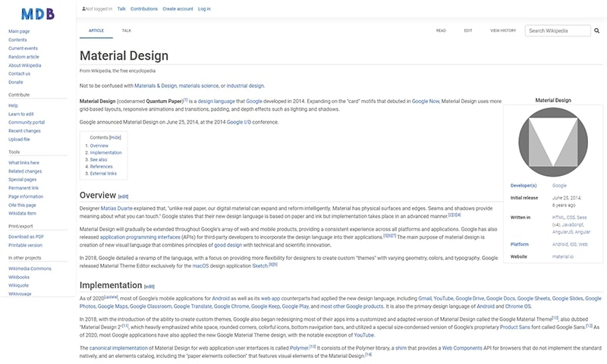Image resolution: width=607 pixels, height=364 pixels.
Task: Open design language link
Action: tap(216, 102)
